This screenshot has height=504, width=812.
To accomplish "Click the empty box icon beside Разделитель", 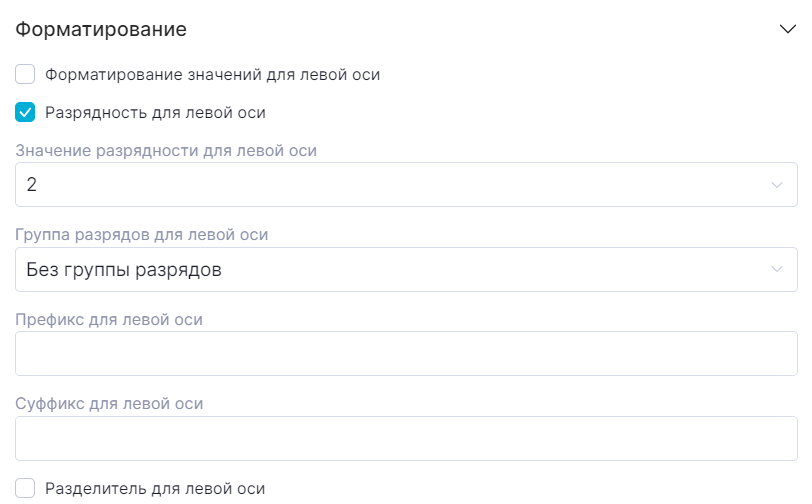I will click(x=26, y=489).
